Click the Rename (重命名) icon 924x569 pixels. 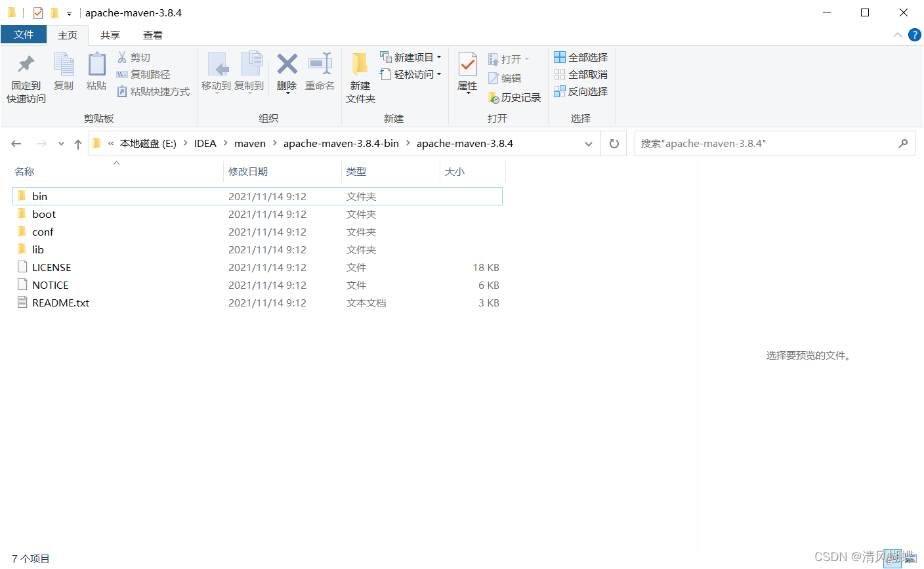click(x=320, y=64)
